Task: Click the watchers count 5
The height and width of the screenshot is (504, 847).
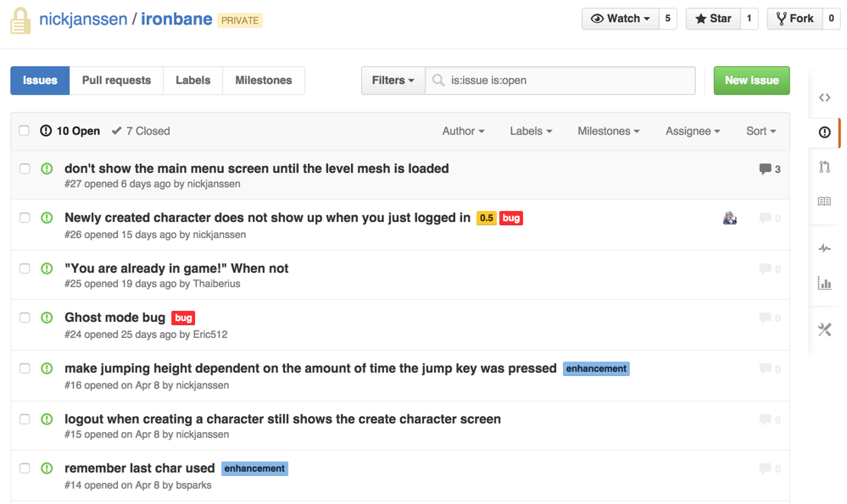Action: (x=667, y=19)
